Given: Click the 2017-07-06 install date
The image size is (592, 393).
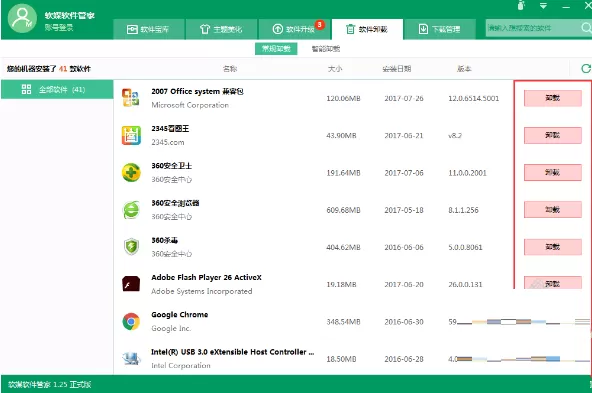Looking at the screenshot, I should pyautogui.click(x=404, y=173).
